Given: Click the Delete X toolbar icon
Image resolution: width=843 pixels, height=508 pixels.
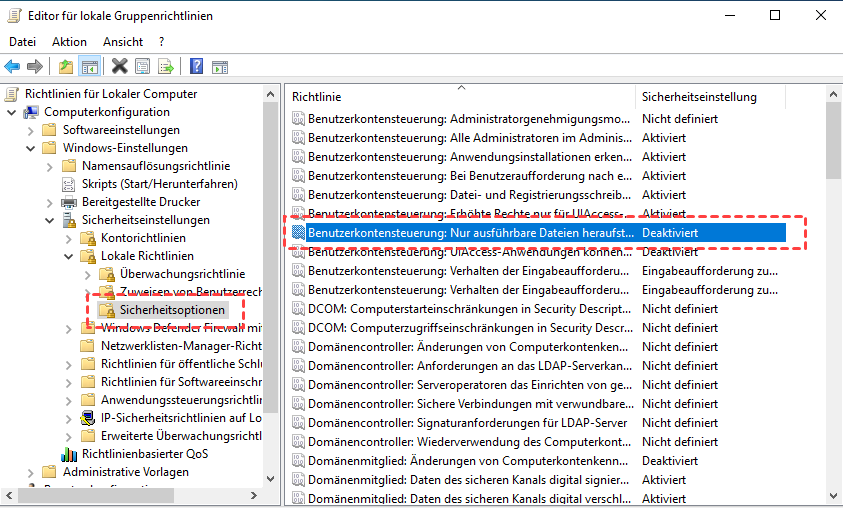Looking at the screenshot, I should point(119,67).
